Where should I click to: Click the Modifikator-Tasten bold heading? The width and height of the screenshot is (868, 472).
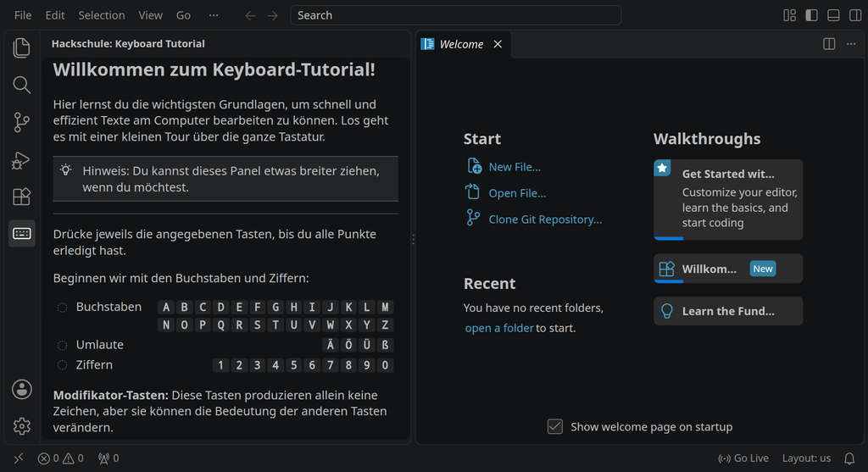[x=111, y=395]
